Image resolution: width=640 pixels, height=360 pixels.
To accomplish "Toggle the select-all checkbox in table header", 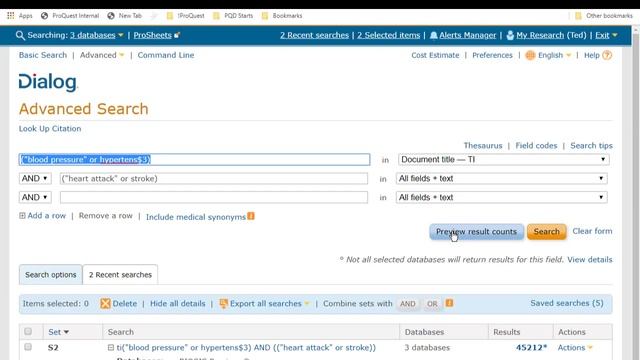I will (x=28, y=331).
